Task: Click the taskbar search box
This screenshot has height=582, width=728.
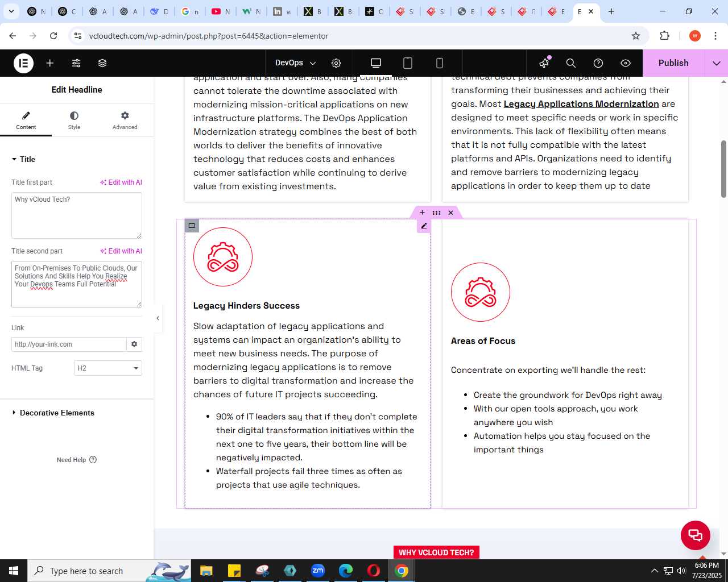Action: 109,571
